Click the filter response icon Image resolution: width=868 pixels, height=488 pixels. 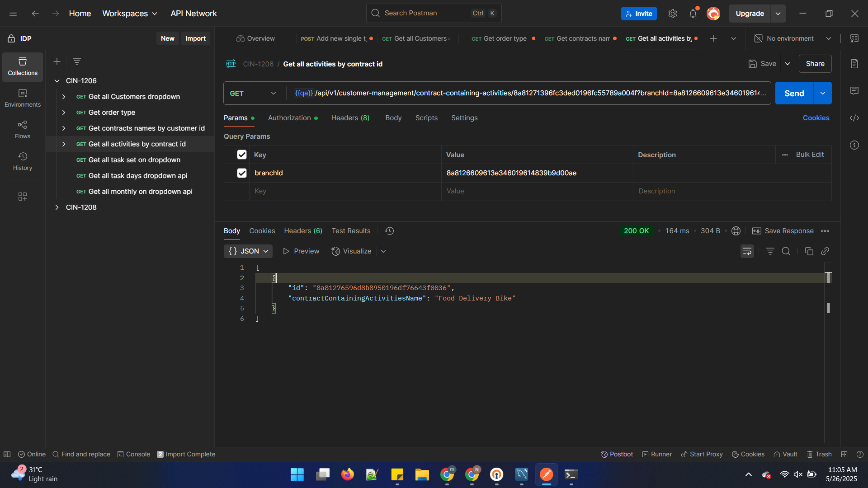tap(770, 251)
